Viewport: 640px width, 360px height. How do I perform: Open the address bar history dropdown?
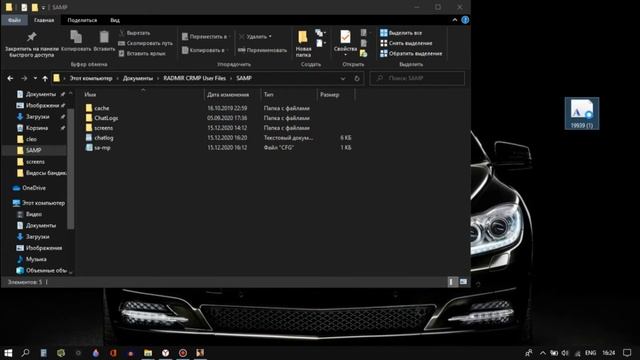click(x=343, y=78)
